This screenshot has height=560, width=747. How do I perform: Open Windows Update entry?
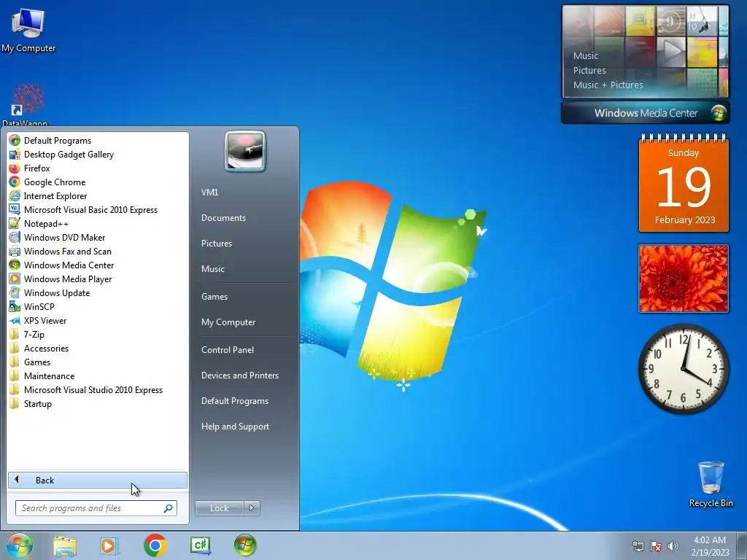click(x=57, y=292)
